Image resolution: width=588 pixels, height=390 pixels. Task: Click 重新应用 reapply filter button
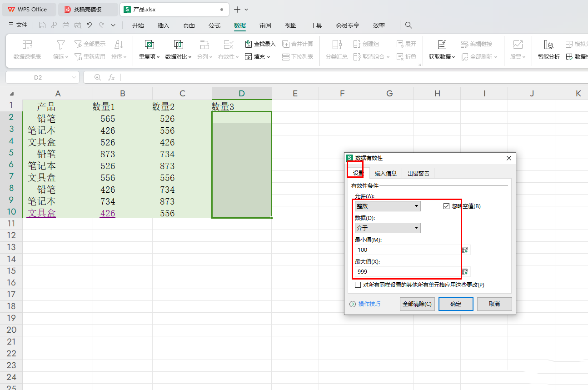(x=90, y=57)
